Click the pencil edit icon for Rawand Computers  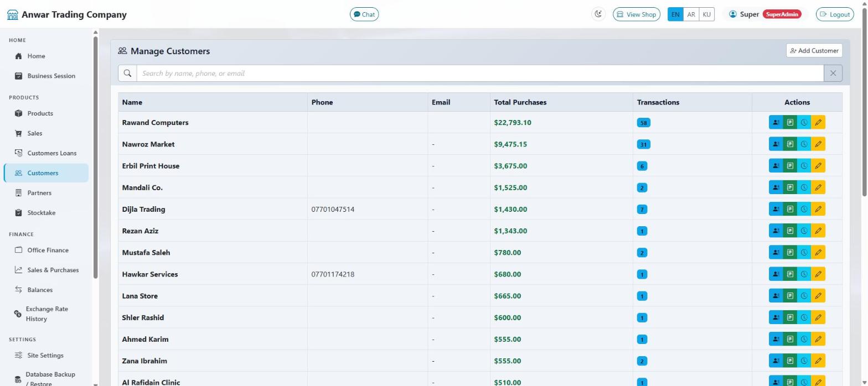click(x=818, y=123)
